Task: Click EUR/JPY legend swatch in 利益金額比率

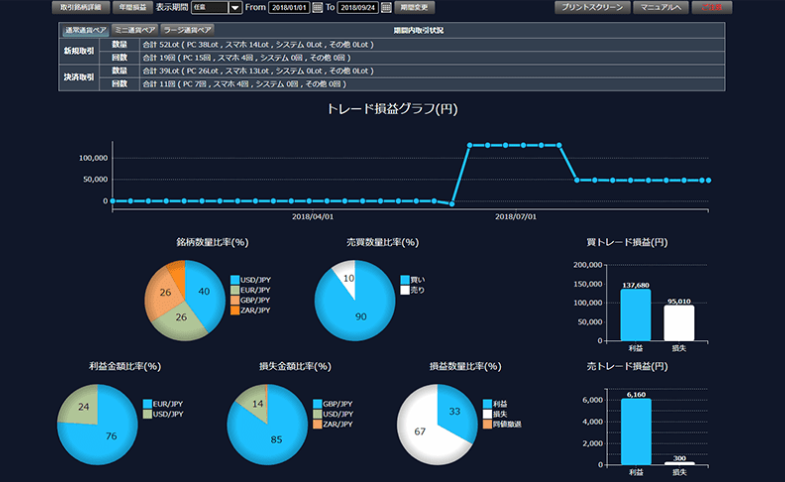Action: pos(147,404)
